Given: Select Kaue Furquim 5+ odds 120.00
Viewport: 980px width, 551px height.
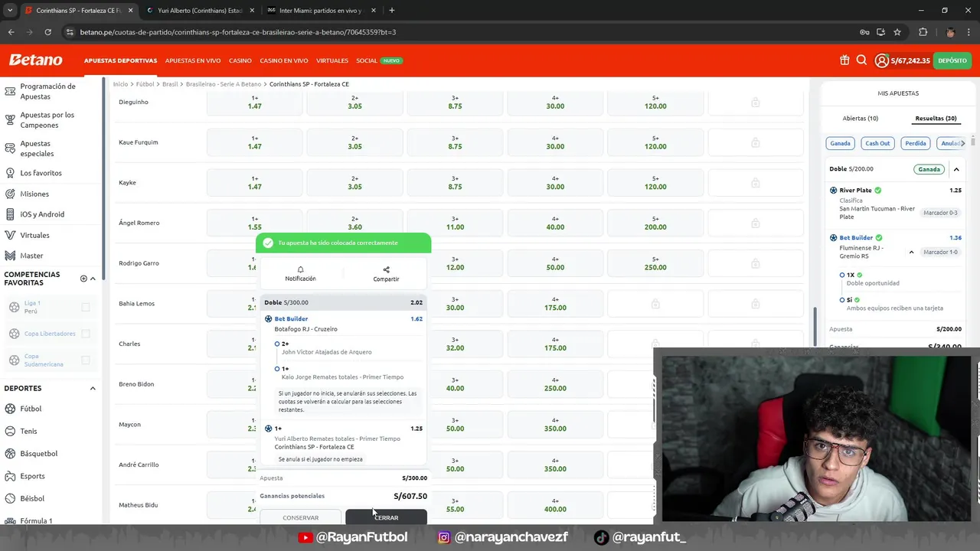Looking at the screenshot, I should coord(655,142).
